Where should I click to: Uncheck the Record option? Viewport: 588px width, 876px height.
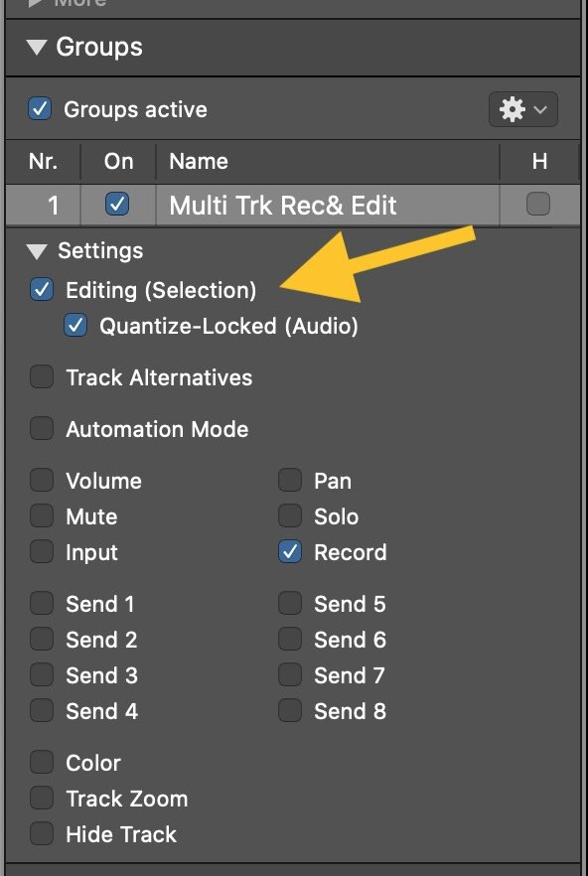(290, 552)
